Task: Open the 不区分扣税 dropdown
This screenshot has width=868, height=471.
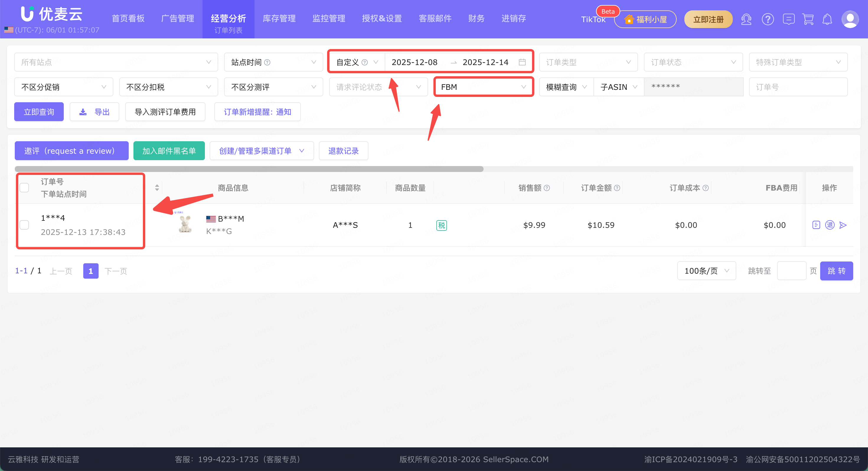Action: point(169,87)
